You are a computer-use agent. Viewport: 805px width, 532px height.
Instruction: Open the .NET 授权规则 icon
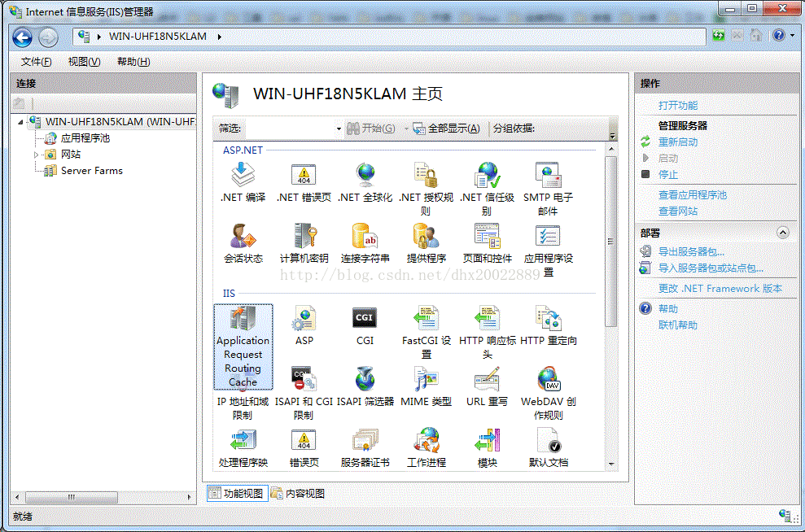[427, 175]
